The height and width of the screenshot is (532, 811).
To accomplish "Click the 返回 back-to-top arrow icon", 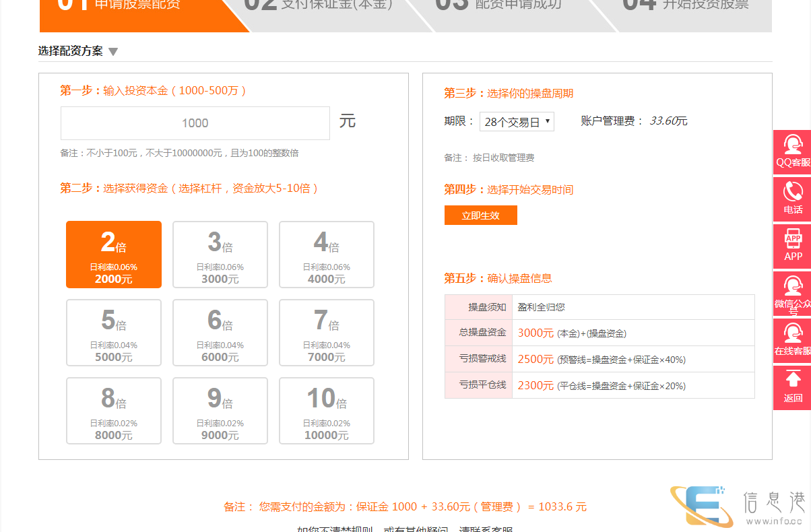I will coord(792,380).
